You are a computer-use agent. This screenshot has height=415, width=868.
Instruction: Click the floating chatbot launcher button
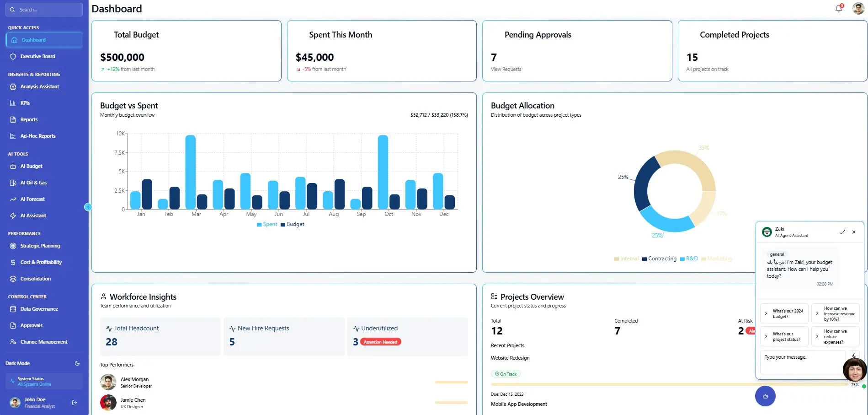[x=765, y=396]
